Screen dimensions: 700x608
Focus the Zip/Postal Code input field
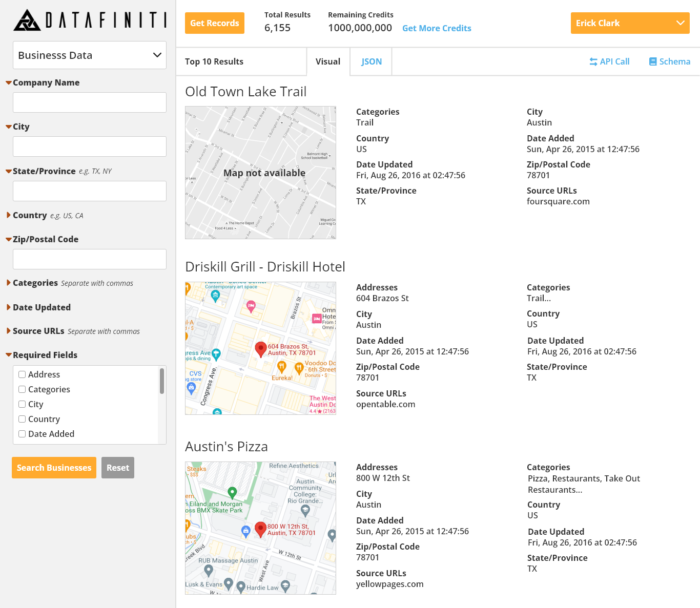tap(90, 259)
